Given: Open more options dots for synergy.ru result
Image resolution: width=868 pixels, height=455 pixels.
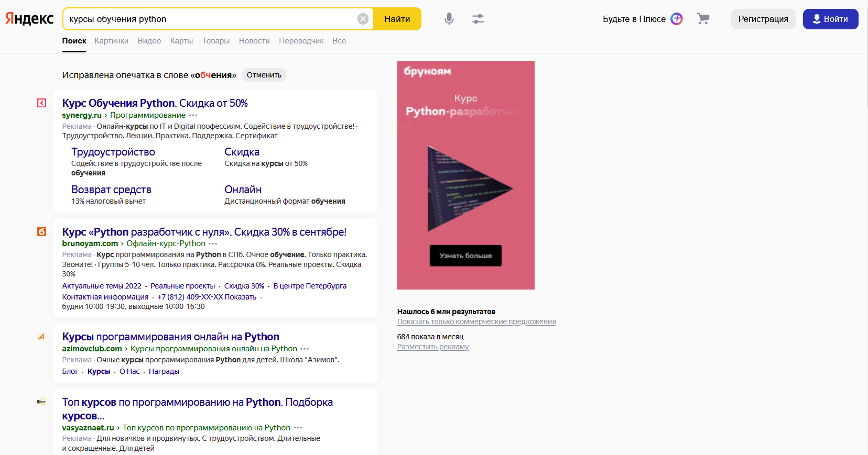Looking at the screenshot, I should coord(193,115).
